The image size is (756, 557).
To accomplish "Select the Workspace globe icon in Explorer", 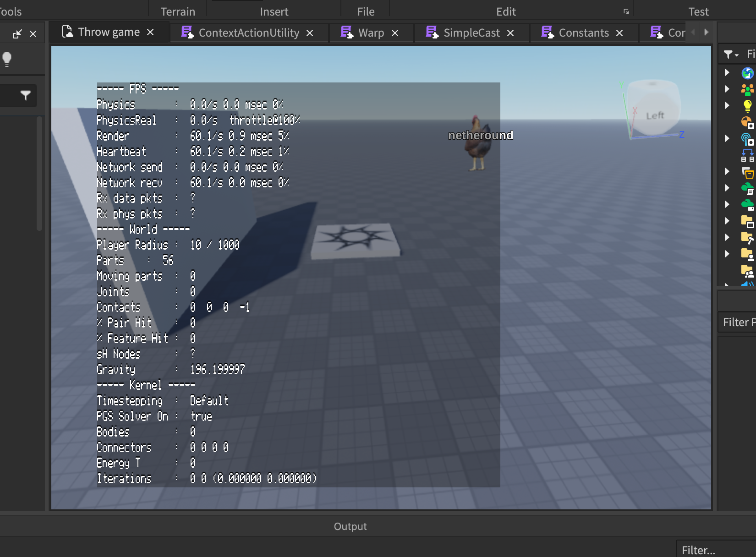I will pos(747,73).
